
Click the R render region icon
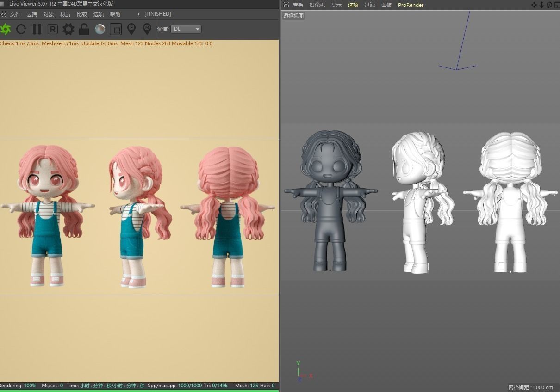click(53, 29)
